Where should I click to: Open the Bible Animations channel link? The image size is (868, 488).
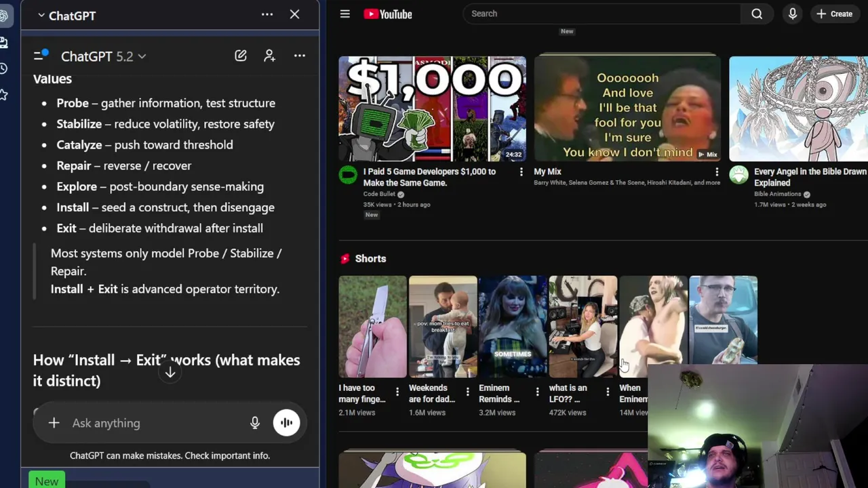click(x=778, y=194)
